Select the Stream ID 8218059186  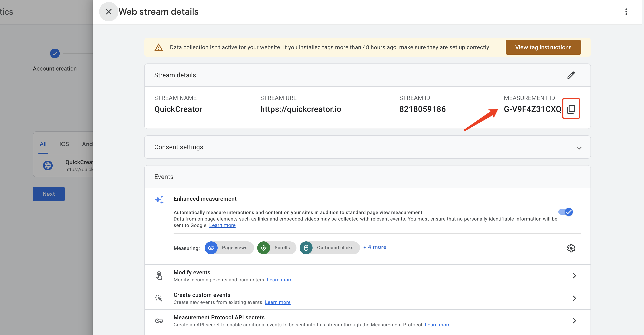422,109
